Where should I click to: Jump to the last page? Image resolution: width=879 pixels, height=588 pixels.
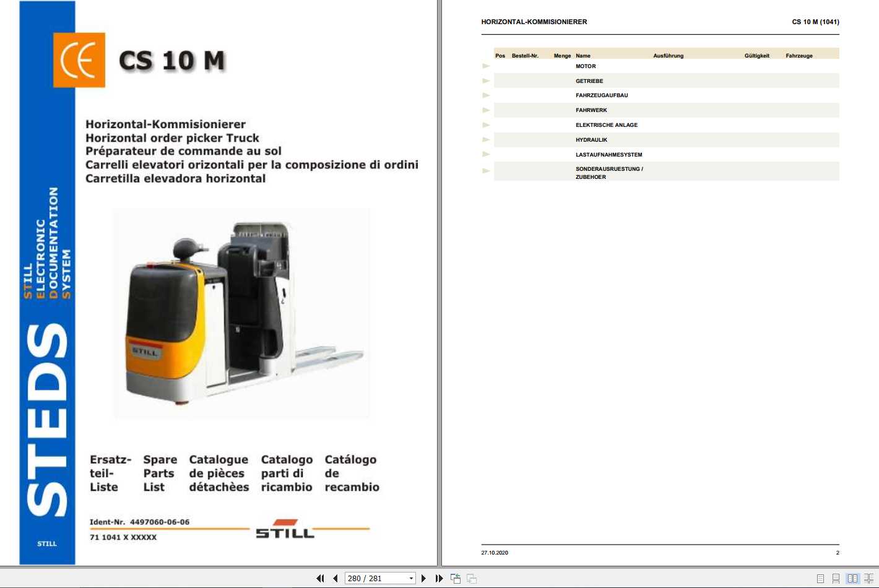439,578
